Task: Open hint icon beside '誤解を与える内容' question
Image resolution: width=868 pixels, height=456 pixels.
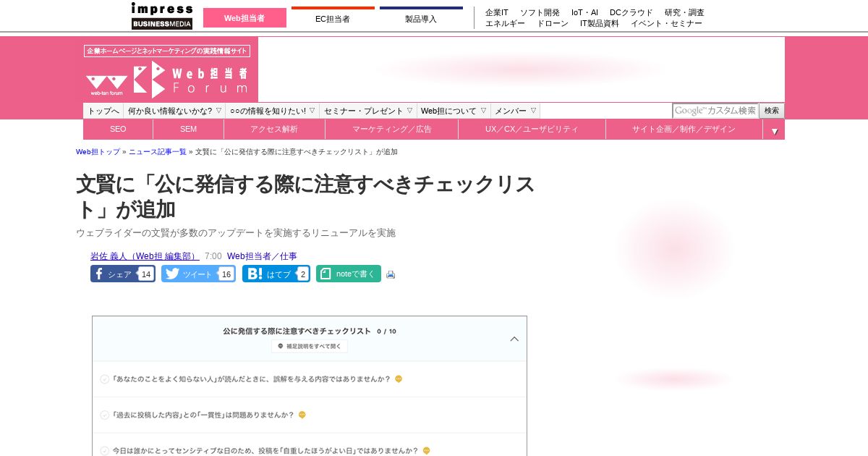Action: (x=399, y=379)
